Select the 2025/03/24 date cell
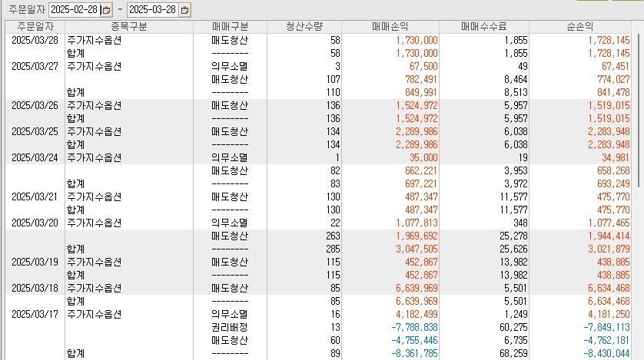Viewport: 644px width, 360px height. (35, 158)
